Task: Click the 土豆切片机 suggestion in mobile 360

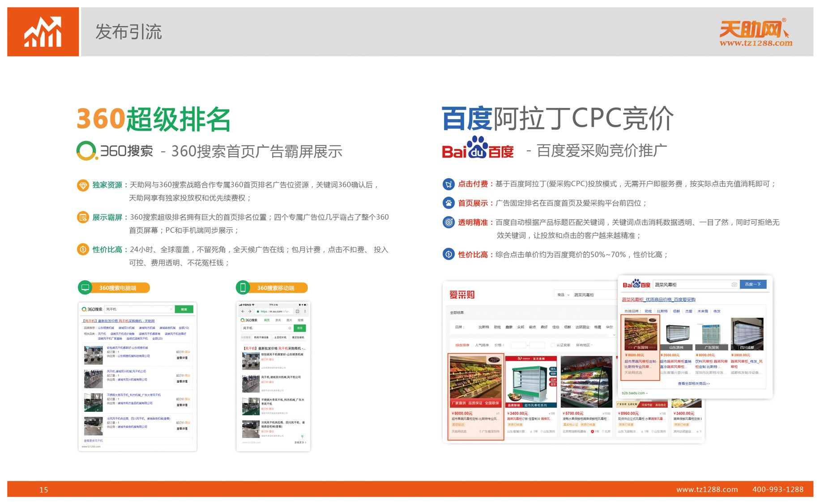Action: (x=280, y=337)
